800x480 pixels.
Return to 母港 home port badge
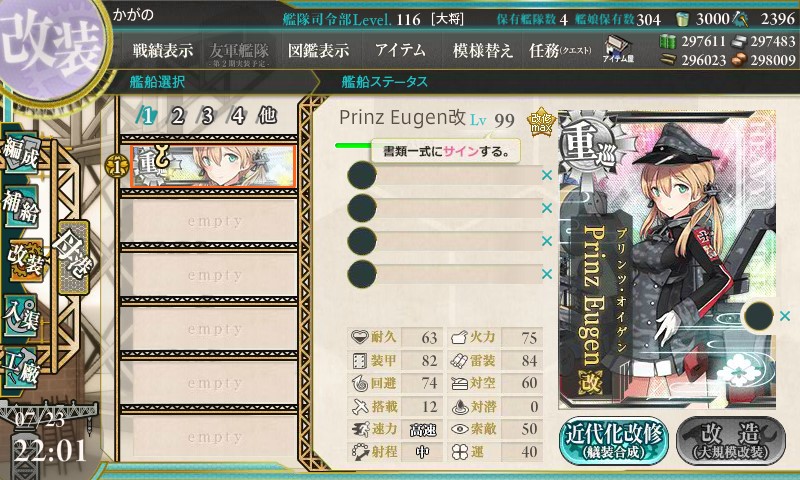coord(73,257)
